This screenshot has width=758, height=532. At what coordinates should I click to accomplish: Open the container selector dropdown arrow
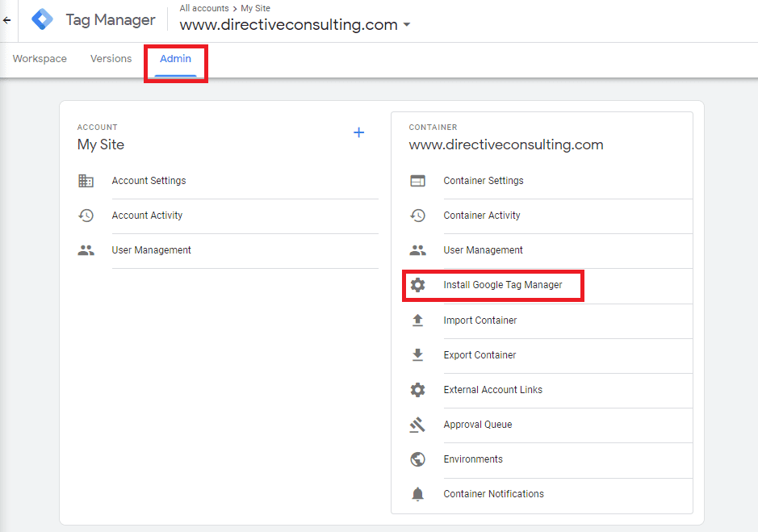pos(407,25)
